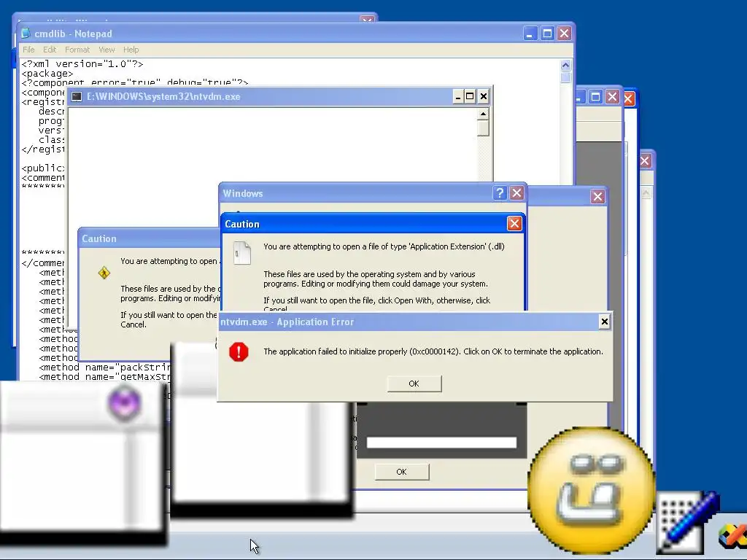Viewport: 747px width, 560px height.
Task: Open the View menu in cmdlib Notepad
Action: point(107,50)
